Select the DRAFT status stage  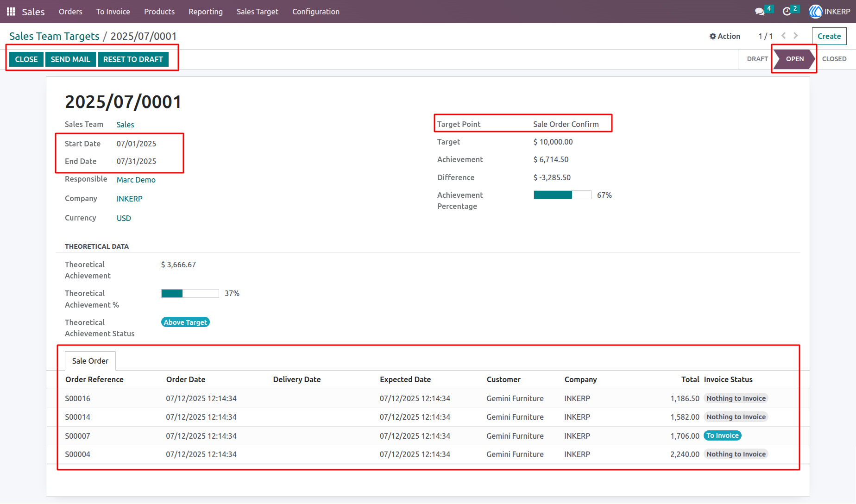pyautogui.click(x=757, y=59)
